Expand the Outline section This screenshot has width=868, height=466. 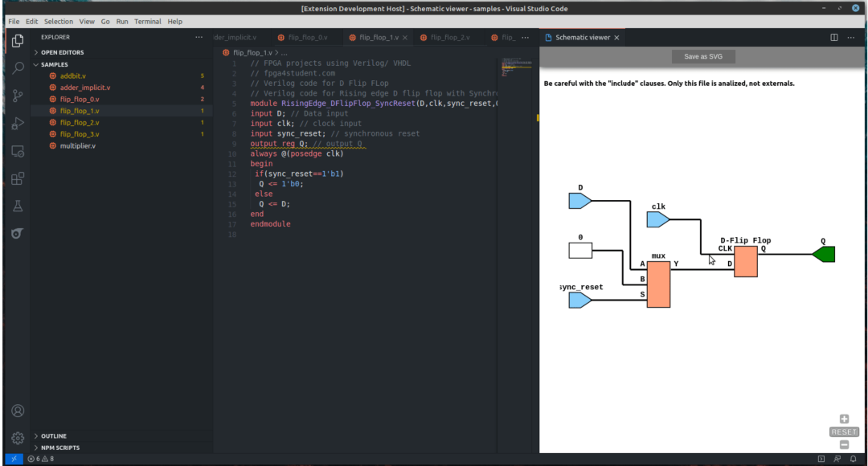[x=53, y=436]
